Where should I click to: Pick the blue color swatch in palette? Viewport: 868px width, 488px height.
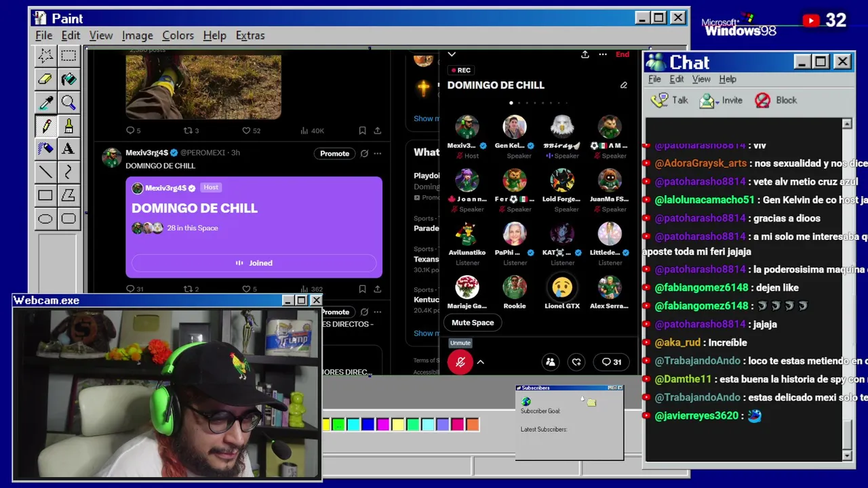(x=368, y=425)
